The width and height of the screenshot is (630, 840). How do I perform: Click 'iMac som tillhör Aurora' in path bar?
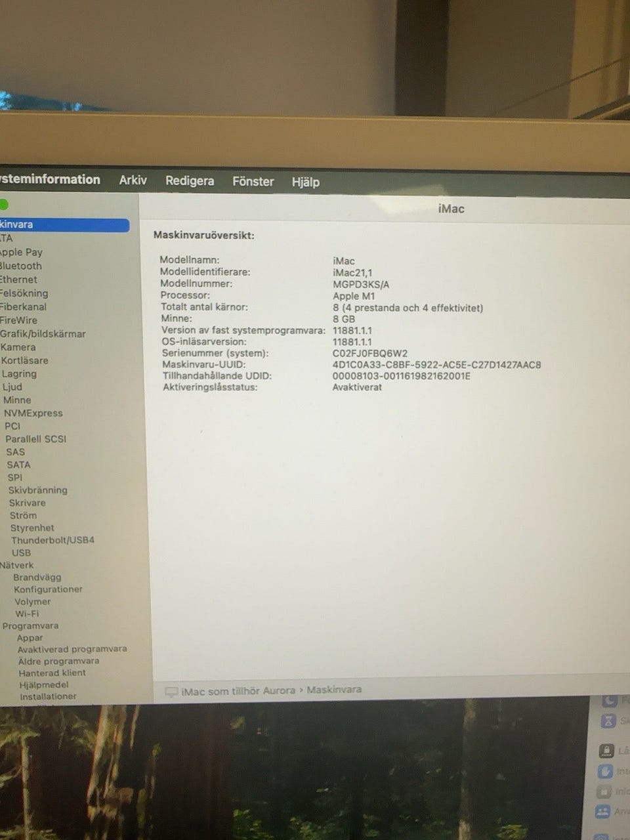238,690
